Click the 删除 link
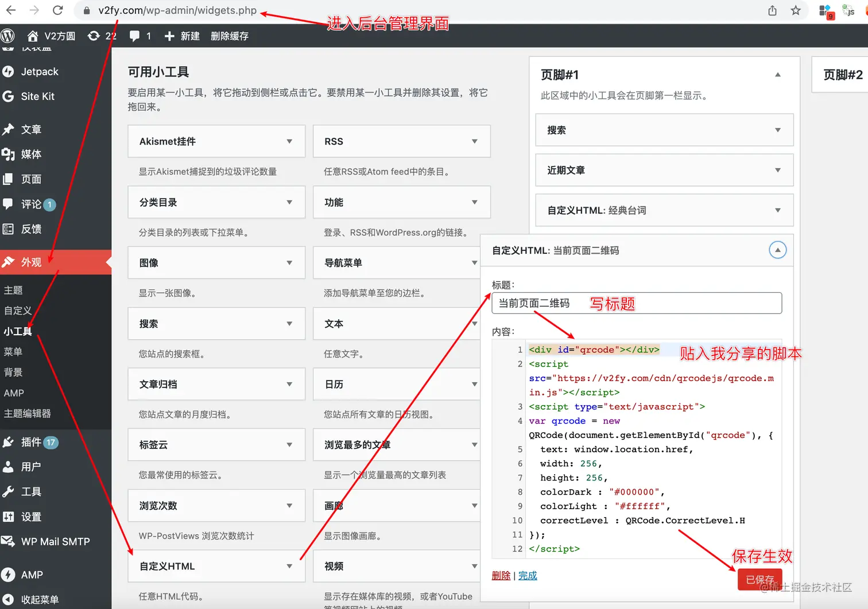 coord(501,576)
